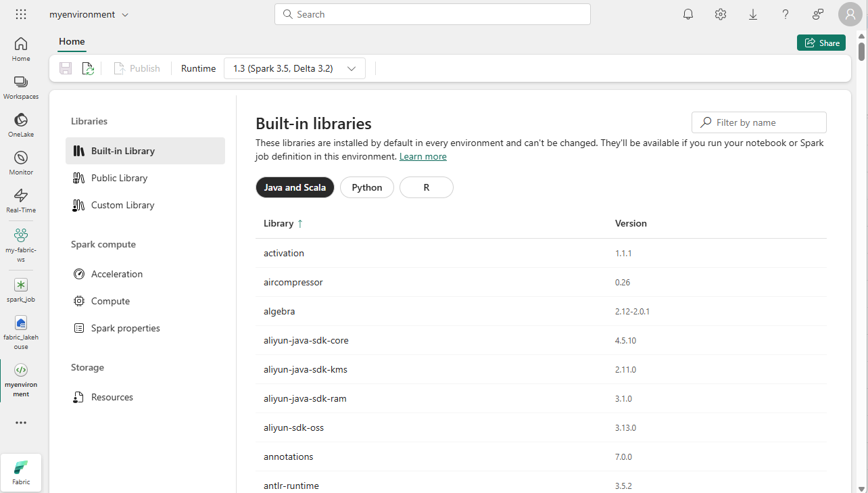
Task: Click the download icon in header
Action: pos(753,14)
